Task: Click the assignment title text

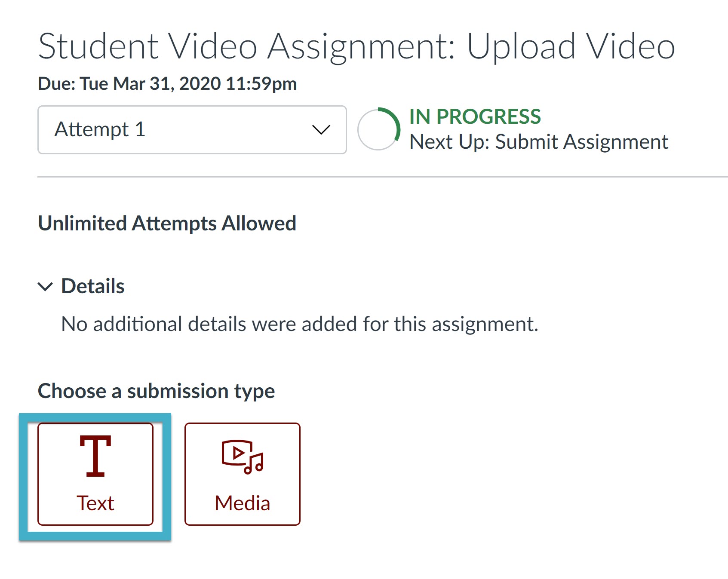Action: coord(356,46)
